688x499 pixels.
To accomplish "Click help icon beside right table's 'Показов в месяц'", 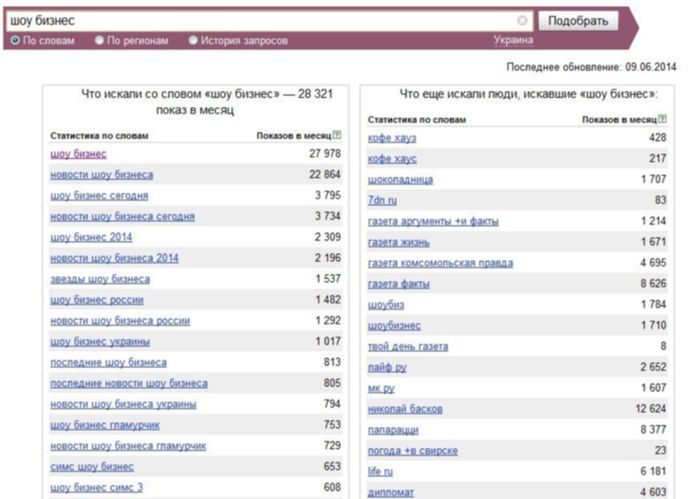I will [662, 119].
